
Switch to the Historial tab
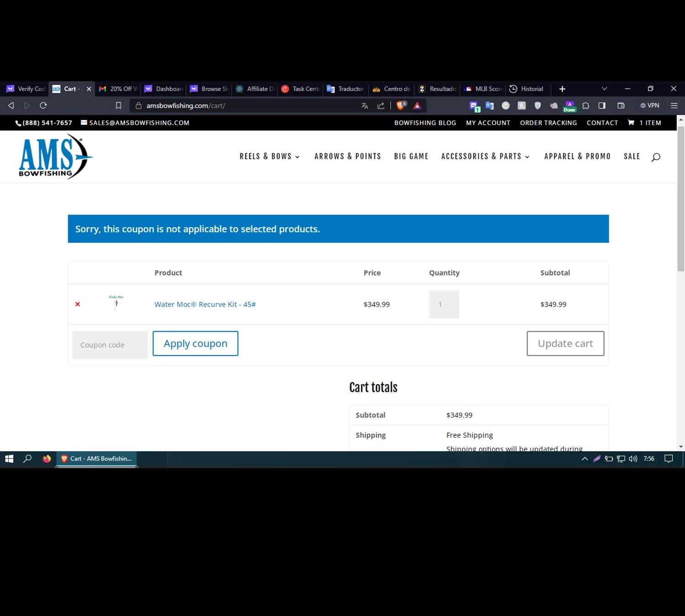(527, 89)
